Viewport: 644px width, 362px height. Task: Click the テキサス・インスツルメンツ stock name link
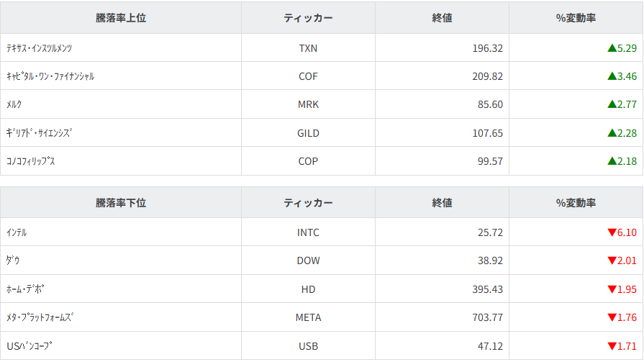[39, 48]
